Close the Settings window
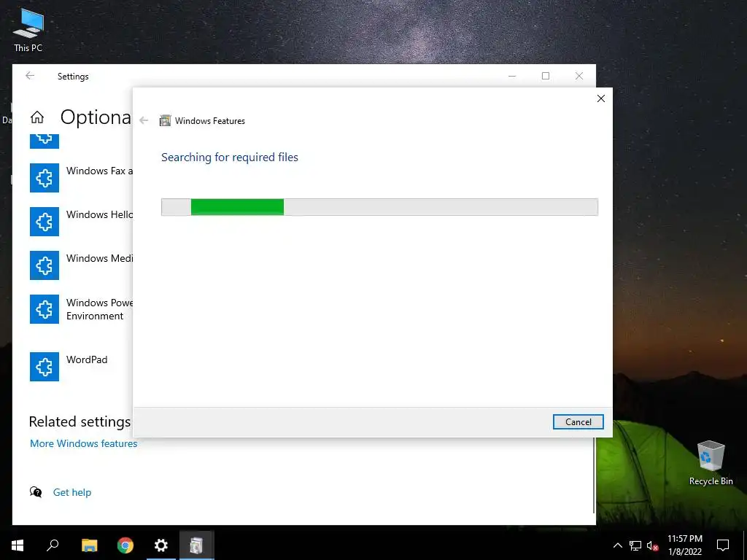747x560 pixels. (x=578, y=76)
